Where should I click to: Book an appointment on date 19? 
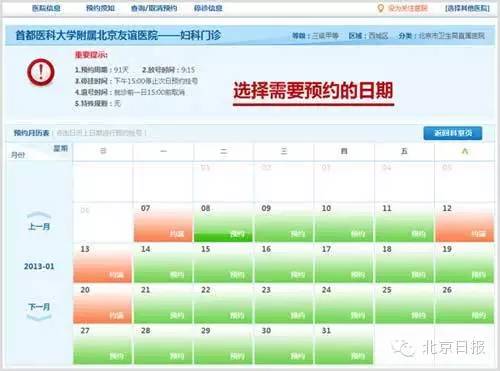tap(465, 263)
